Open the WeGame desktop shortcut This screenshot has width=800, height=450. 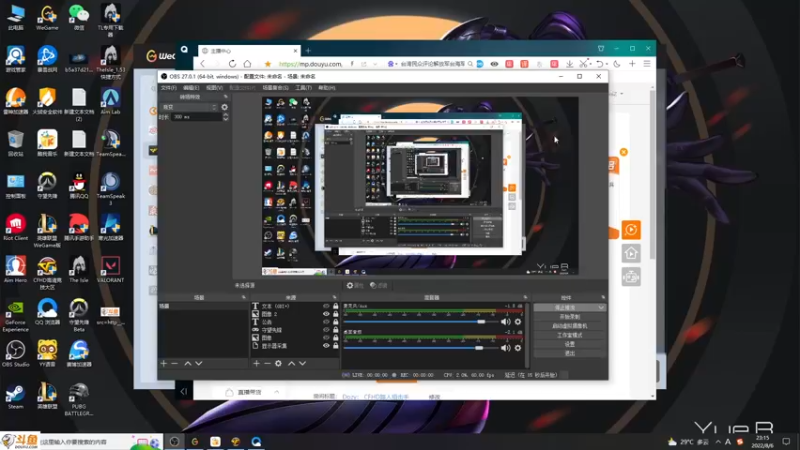point(47,17)
